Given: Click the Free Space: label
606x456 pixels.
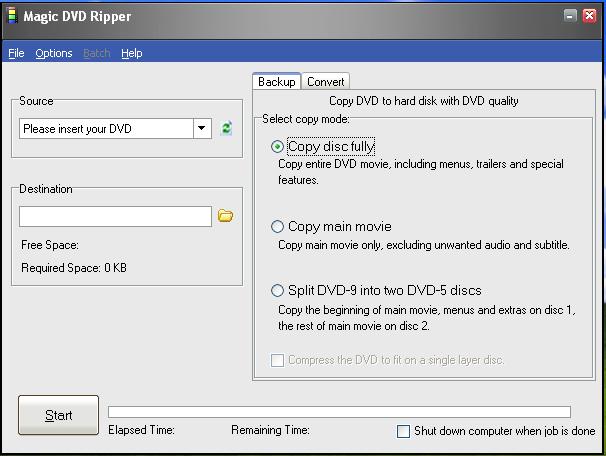Looking at the screenshot, I should (50, 245).
